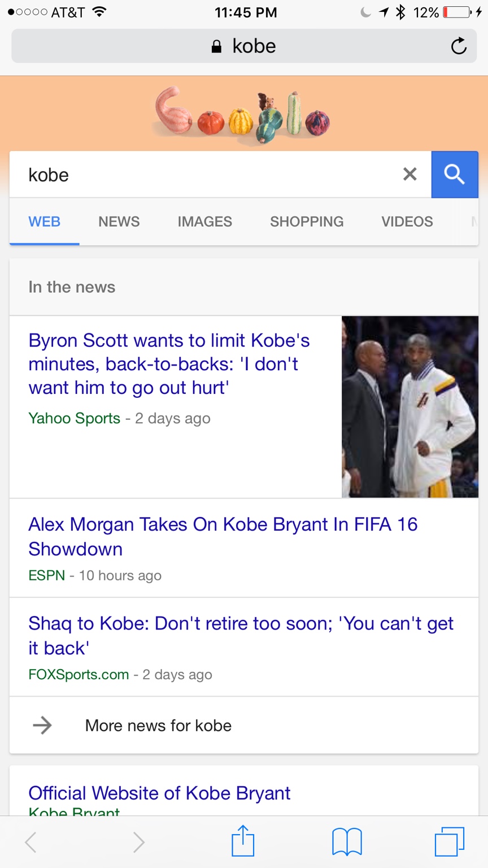The width and height of the screenshot is (488, 868).
Task: Go forward with the right chevron
Action: tap(138, 842)
